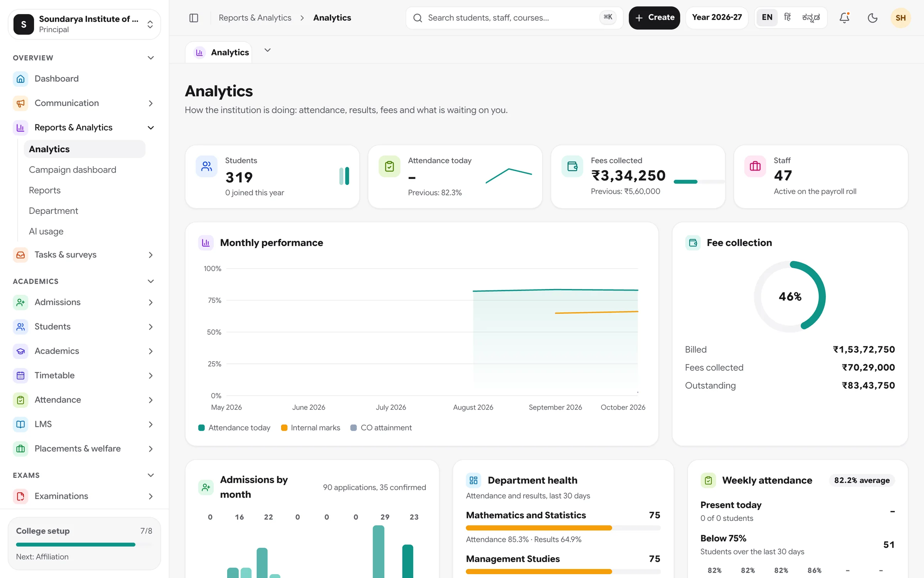Click the Analytics page tab

click(219, 52)
